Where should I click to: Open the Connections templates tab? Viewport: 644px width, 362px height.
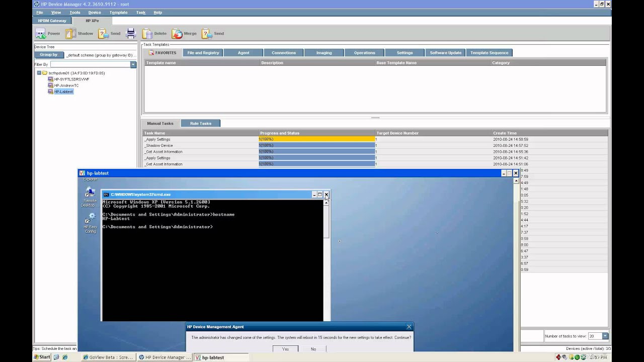coord(284,53)
